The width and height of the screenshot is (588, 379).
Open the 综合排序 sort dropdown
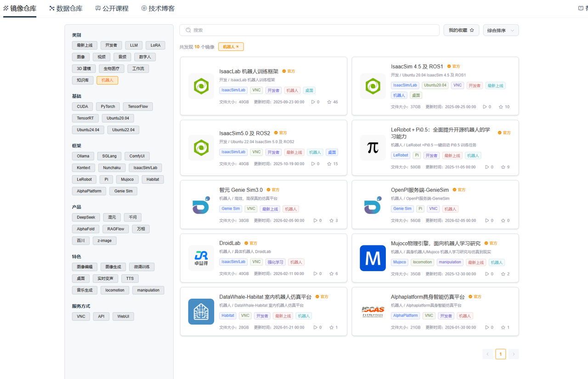pos(501,30)
